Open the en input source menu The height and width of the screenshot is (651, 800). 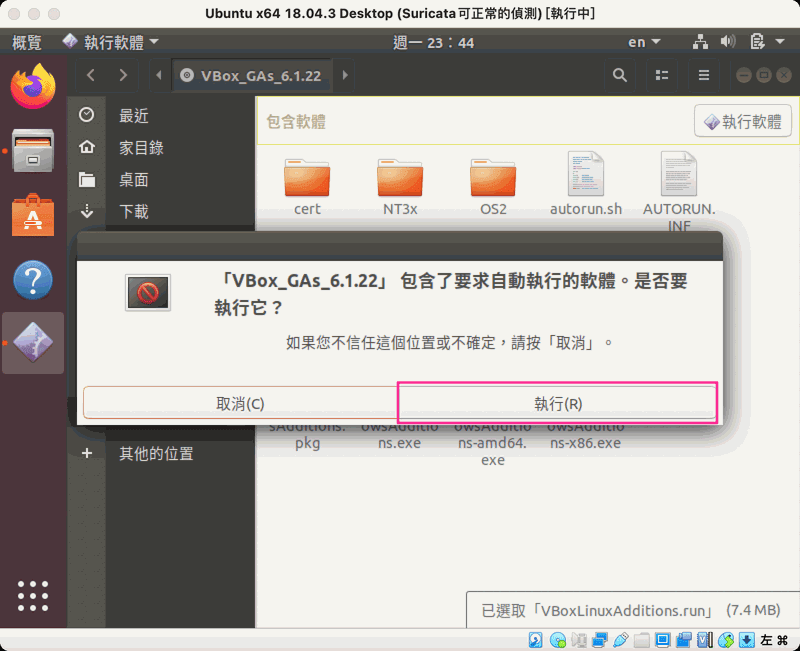click(644, 42)
